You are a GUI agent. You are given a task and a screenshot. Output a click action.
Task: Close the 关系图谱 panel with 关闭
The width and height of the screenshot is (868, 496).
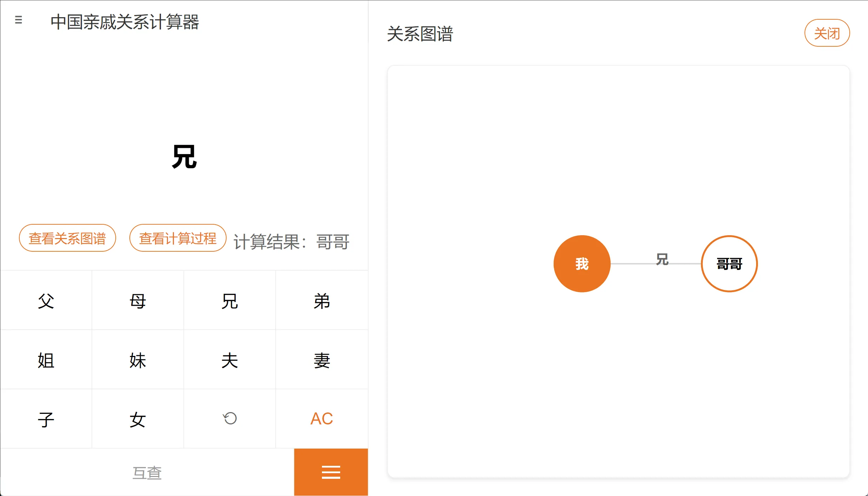click(x=827, y=33)
